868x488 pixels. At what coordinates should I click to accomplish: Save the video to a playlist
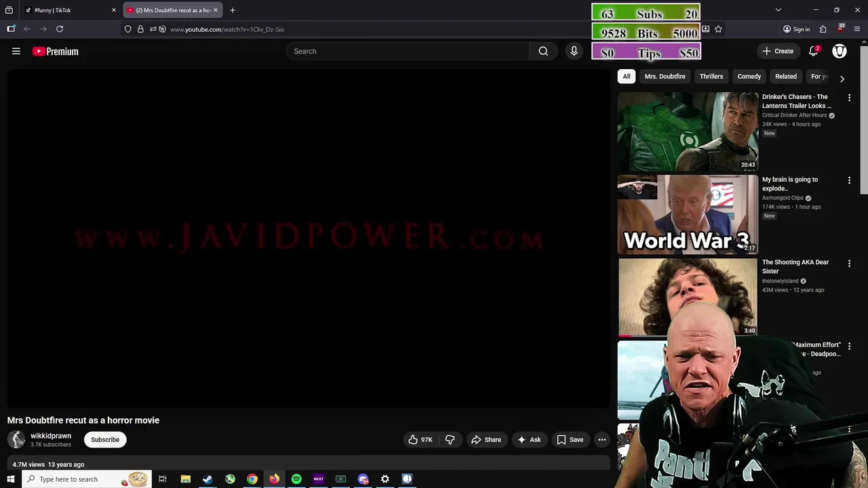pos(570,440)
